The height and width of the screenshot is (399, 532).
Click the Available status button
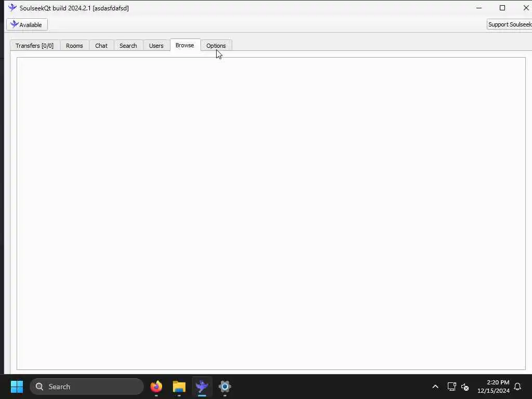pyautogui.click(x=27, y=24)
